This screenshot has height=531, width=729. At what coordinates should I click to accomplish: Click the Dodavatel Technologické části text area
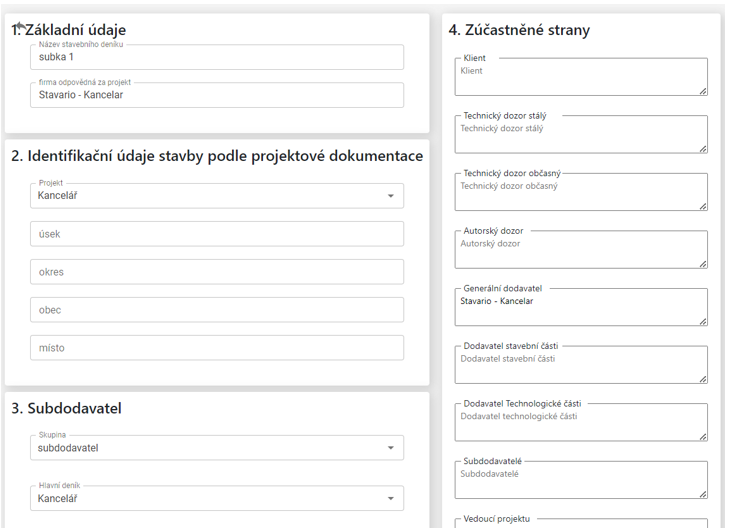580,423
